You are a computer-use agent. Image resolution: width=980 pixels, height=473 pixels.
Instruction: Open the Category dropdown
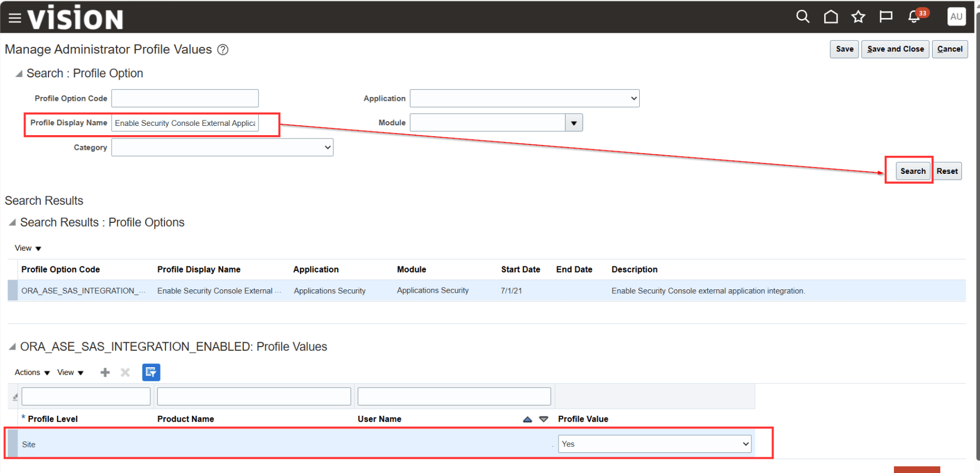tap(222, 148)
